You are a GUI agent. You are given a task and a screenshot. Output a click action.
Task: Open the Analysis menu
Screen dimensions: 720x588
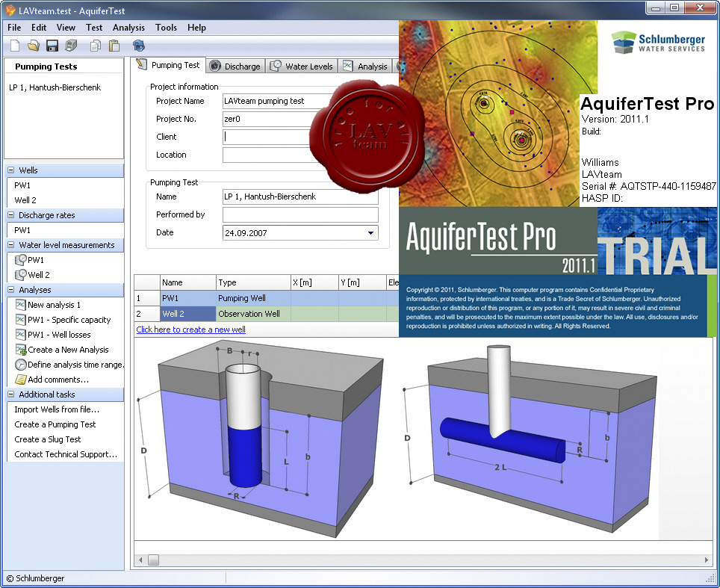point(128,28)
